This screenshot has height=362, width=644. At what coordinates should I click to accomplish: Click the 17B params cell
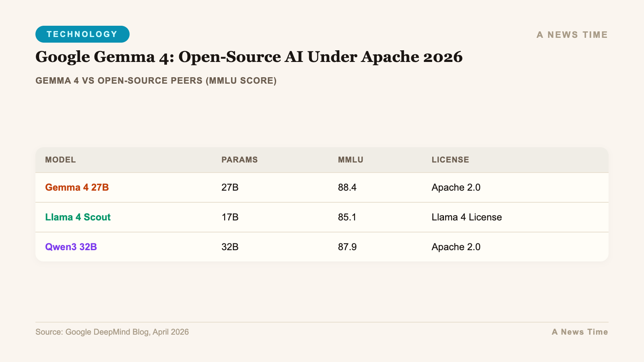[230, 217]
